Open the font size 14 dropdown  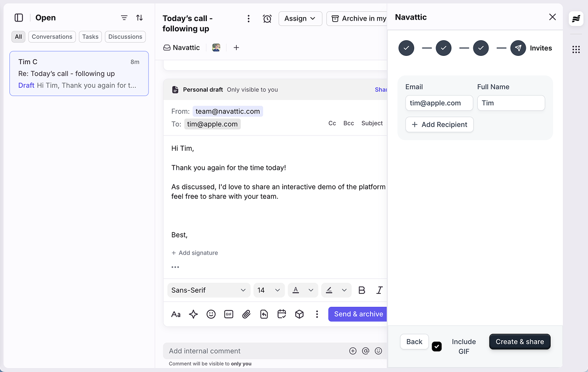click(269, 290)
